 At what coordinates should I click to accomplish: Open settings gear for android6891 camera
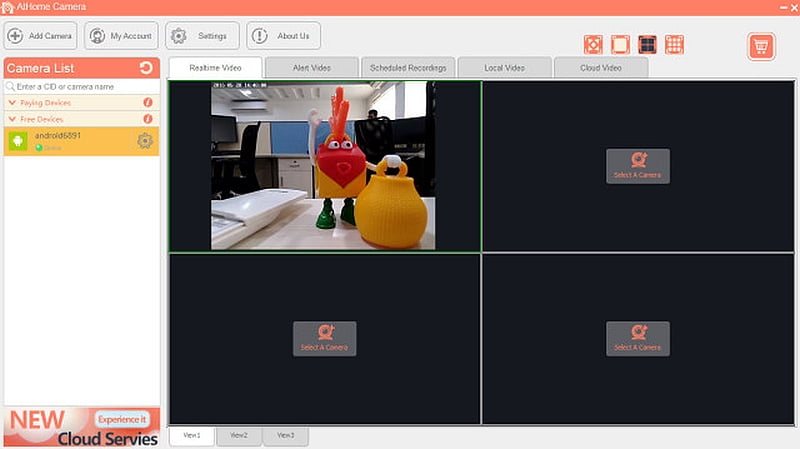coord(145,141)
